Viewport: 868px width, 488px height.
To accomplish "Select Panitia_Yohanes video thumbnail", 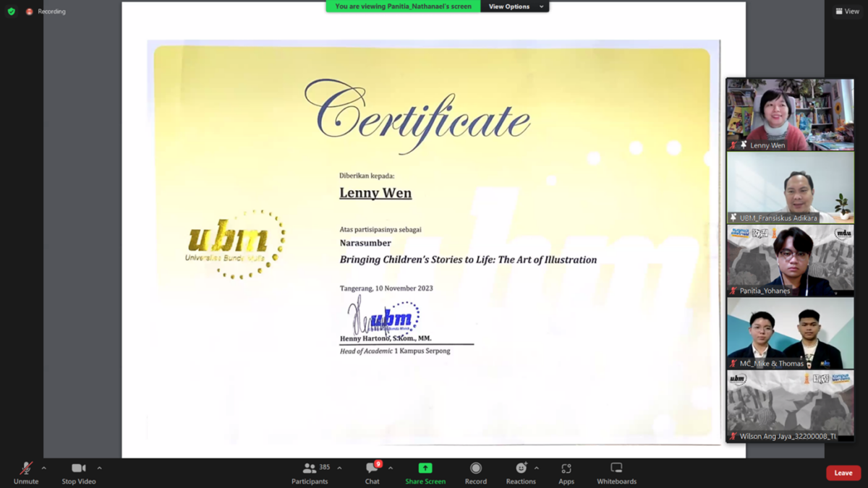I will pyautogui.click(x=790, y=260).
